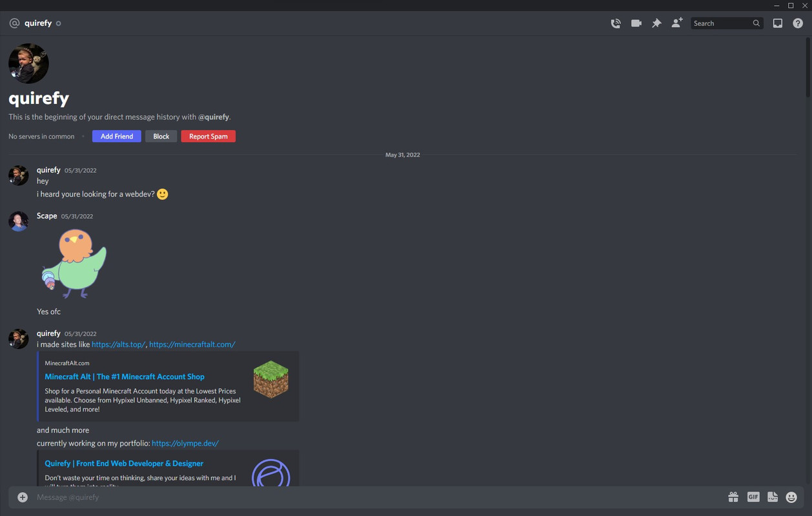Screen dimensions: 812x516
Task: Open quirefy's large profile avatar
Action: (28, 63)
